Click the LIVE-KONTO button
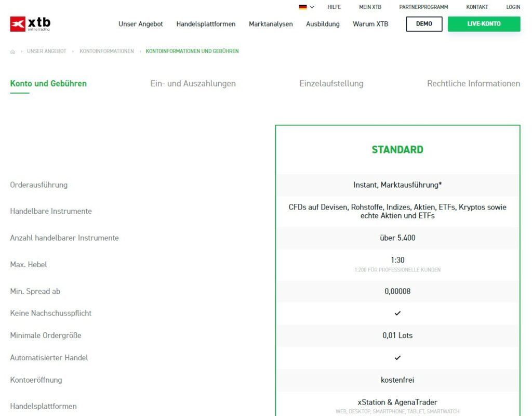Image resolution: width=532 pixels, height=416 pixels. click(x=484, y=24)
